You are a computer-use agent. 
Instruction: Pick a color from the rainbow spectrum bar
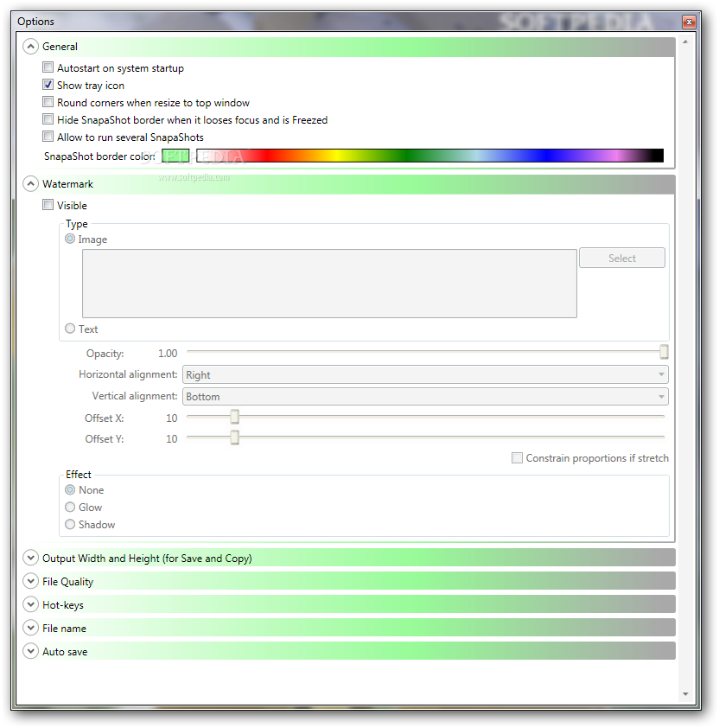pyautogui.click(x=429, y=156)
